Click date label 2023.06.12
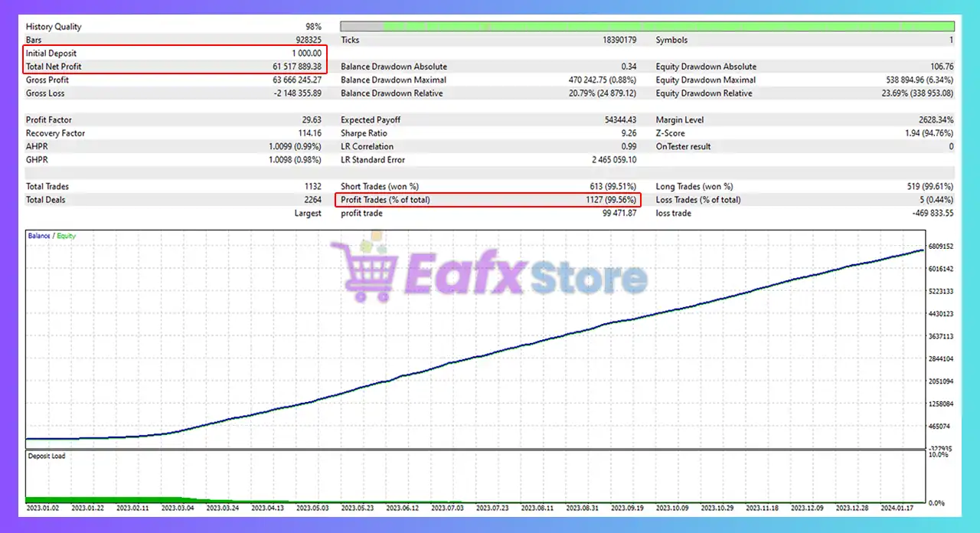The image size is (980, 533). 402,507
